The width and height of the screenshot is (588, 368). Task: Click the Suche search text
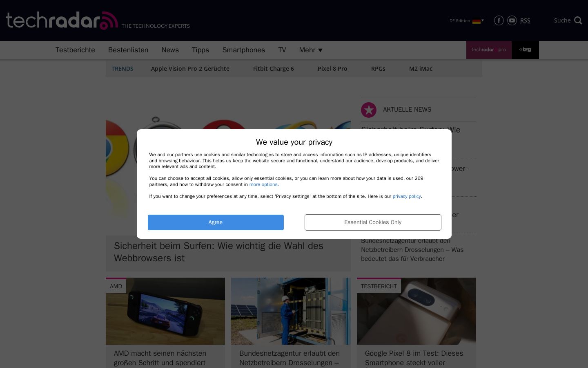pyautogui.click(x=562, y=20)
